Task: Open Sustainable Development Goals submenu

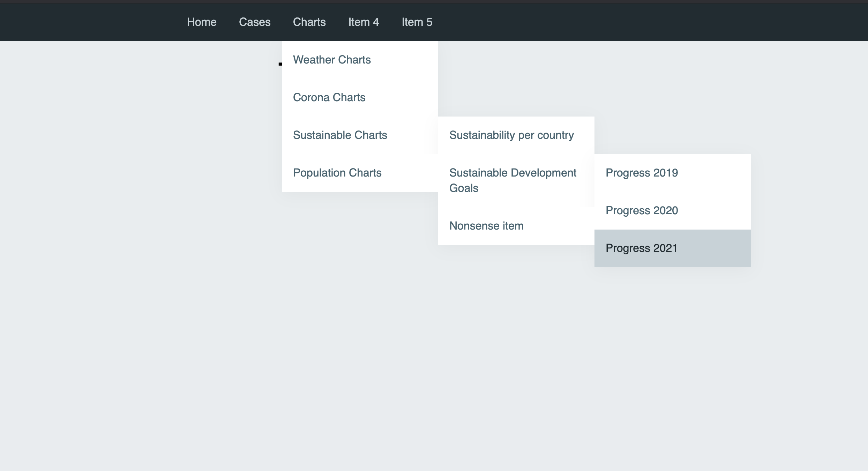Action: (513, 180)
